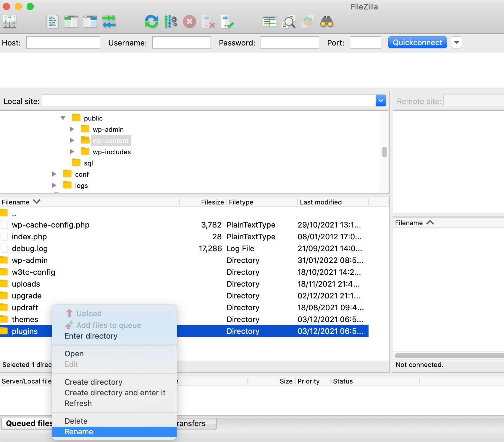Toggle local directory tree display icon
Viewport: 504px width, 442px height.
(x=71, y=22)
